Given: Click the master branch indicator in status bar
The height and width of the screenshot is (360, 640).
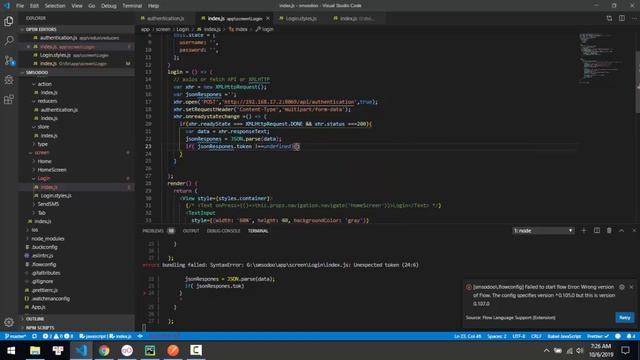Looking at the screenshot, I should [15, 336].
